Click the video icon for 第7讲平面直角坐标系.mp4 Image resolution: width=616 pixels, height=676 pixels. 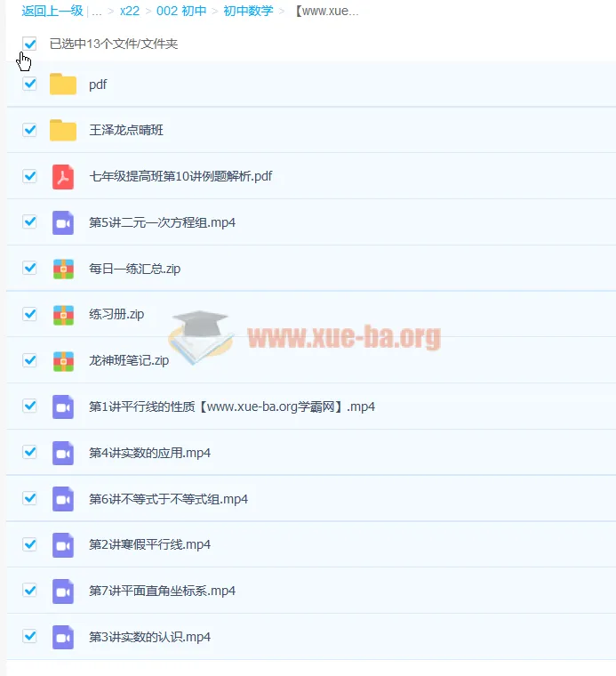point(63,591)
